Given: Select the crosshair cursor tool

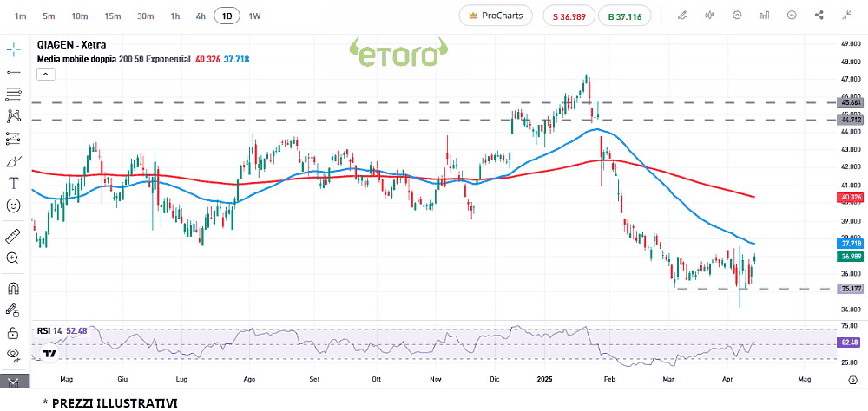Looking at the screenshot, I should coord(13,49).
